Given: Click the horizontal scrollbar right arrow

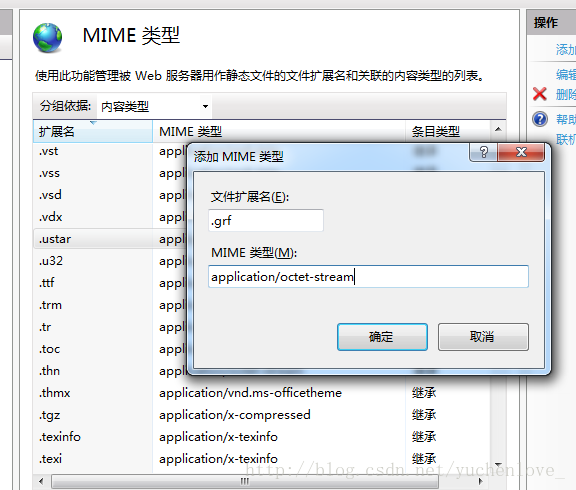Looking at the screenshot, I should [x=481, y=481].
